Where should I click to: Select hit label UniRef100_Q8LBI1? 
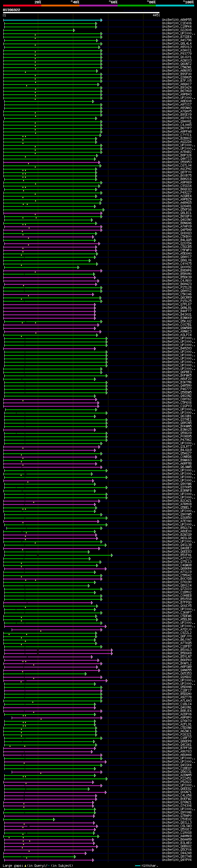[177, 213]
